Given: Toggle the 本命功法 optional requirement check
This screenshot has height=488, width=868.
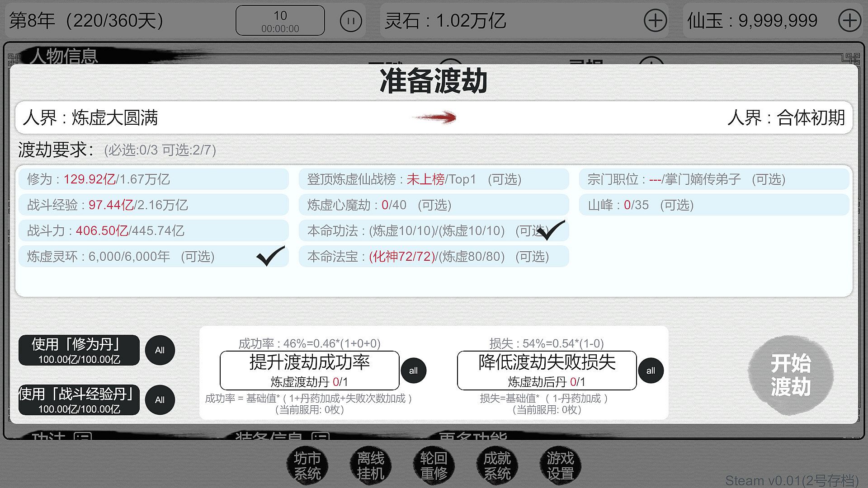Looking at the screenshot, I should (x=551, y=230).
